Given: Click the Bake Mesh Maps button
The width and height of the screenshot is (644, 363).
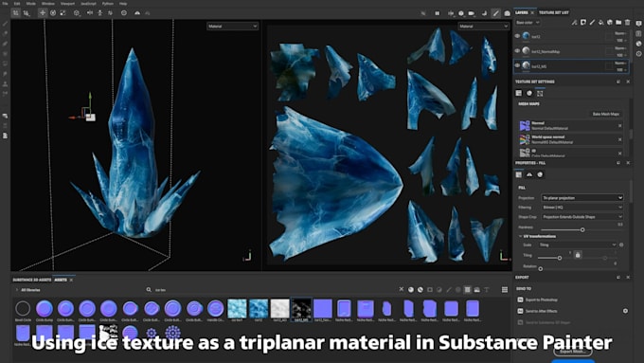Looking at the screenshot, I should coord(606,114).
